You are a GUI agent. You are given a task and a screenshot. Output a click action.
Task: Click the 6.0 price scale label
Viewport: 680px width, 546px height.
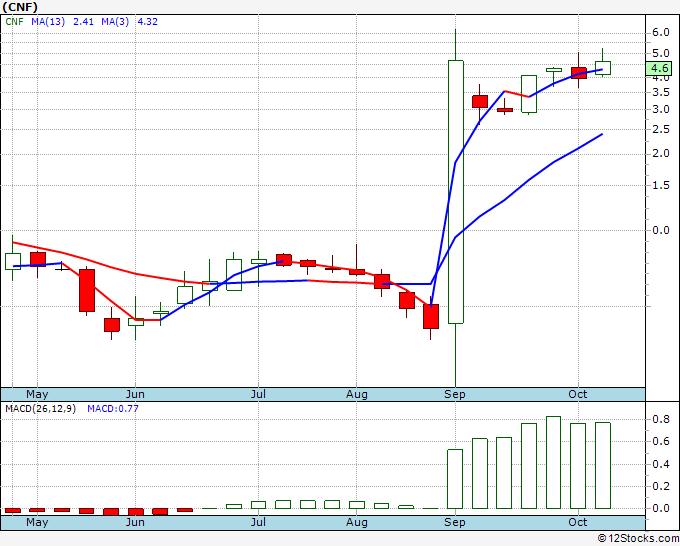(x=661, y=33)
